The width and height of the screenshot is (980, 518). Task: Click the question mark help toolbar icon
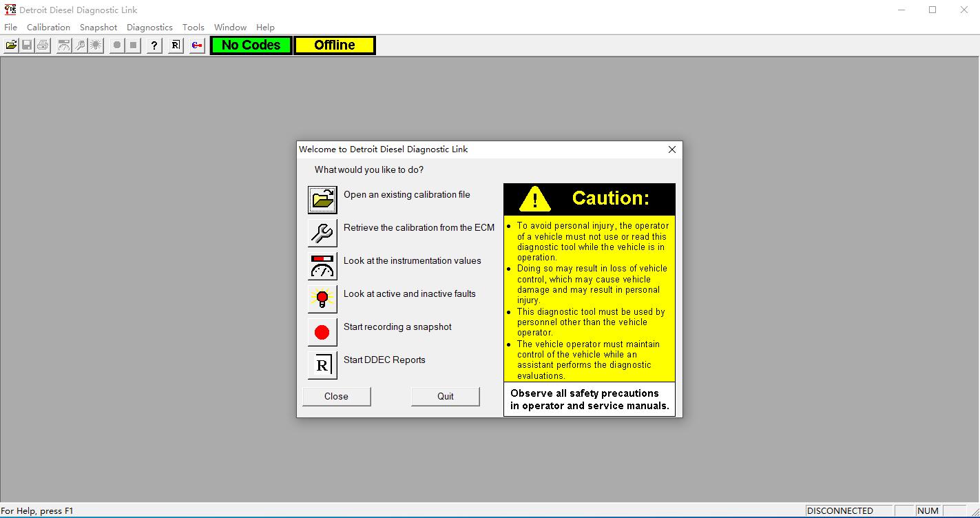pyautogui.click(x=154, y=45)
